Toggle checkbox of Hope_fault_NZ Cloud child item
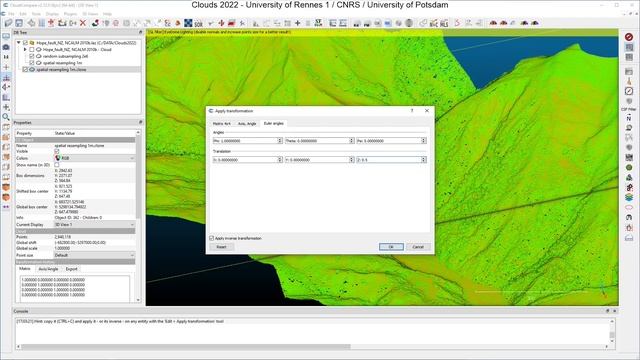Viewport: 640px width, 360px height. (x=32, y=49)
